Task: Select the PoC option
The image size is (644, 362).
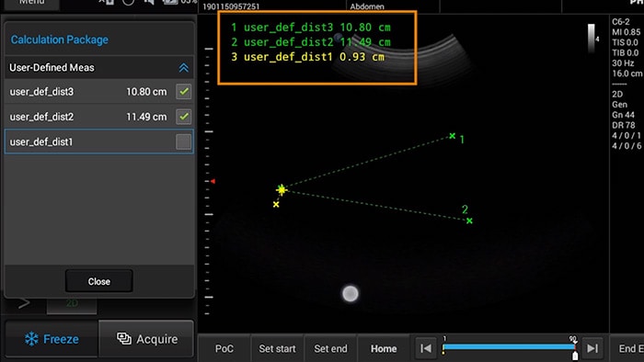Action: pos(224,348)
